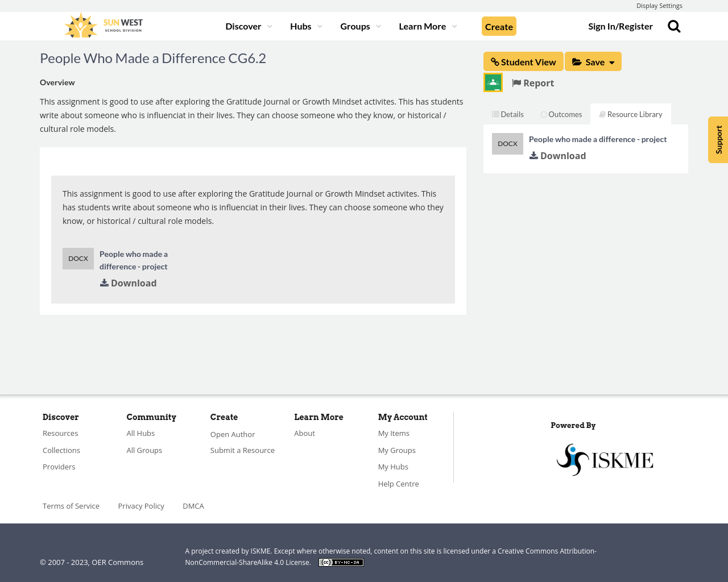Switch to the Details tab
The height and width of the screenshot is (582, 728).
point(508,114)
